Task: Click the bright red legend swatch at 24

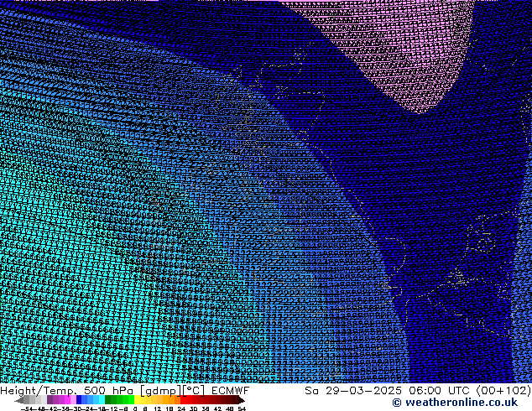Action: [x=183, y=399]
